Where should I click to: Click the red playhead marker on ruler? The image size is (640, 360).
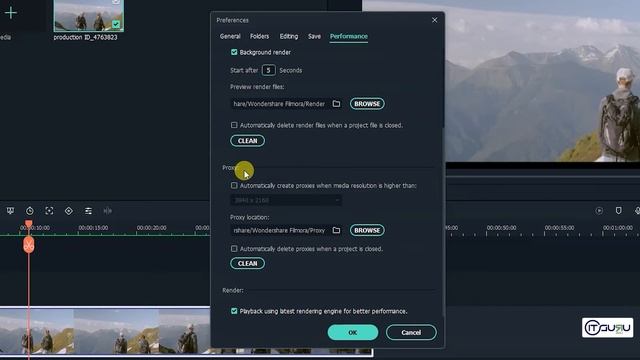[x=29, y=224]
